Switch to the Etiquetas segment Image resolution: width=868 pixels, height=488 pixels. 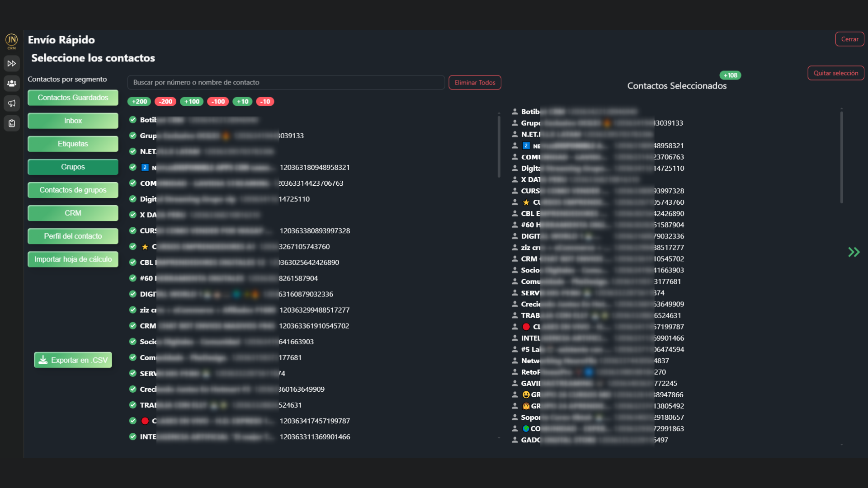coord(73,144)
